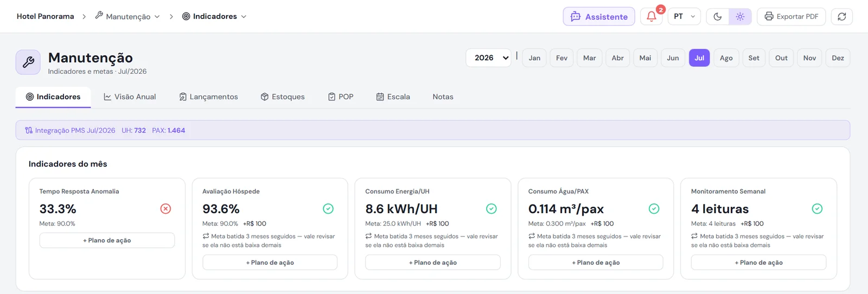Switch to the Indicadores tab
This screenshot has height=294, width=868.
click(53, 97)
